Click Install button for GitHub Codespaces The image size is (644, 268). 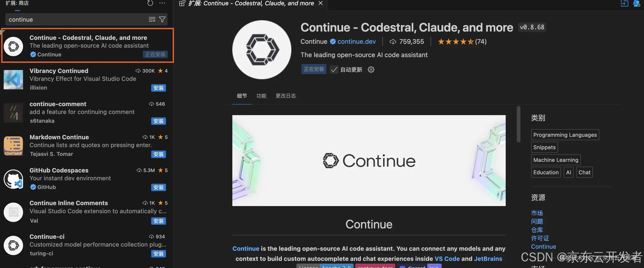pos(159,187)
